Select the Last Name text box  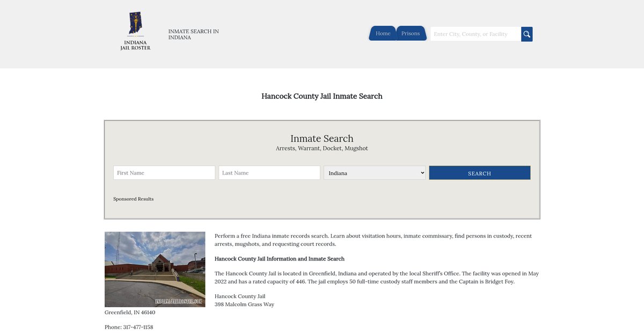269,173
